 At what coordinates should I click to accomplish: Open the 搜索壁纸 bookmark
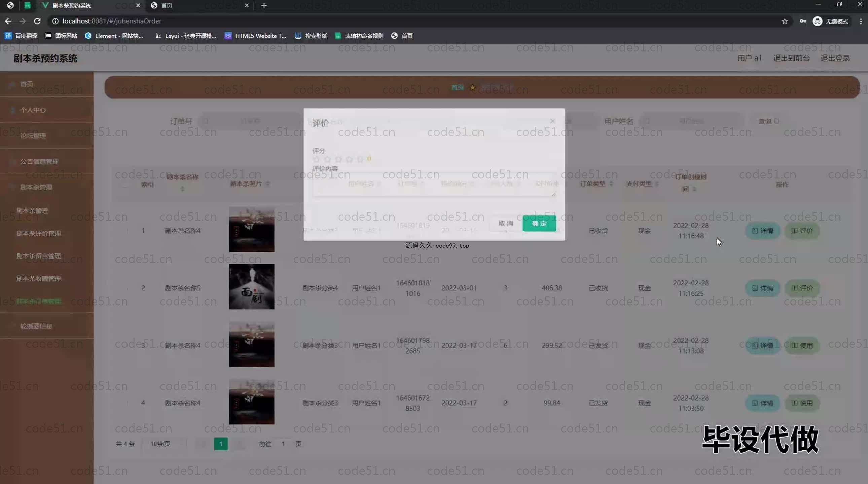pyautogui.click(x=311, y=36)
